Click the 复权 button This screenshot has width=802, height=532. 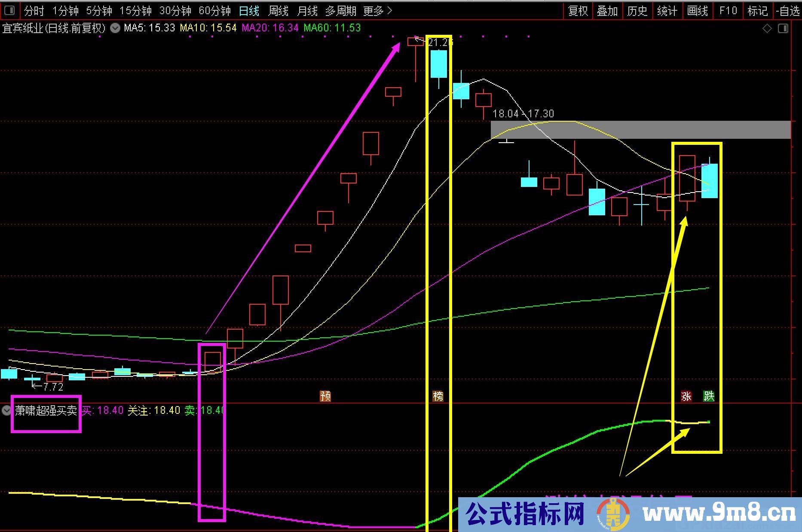578,11
